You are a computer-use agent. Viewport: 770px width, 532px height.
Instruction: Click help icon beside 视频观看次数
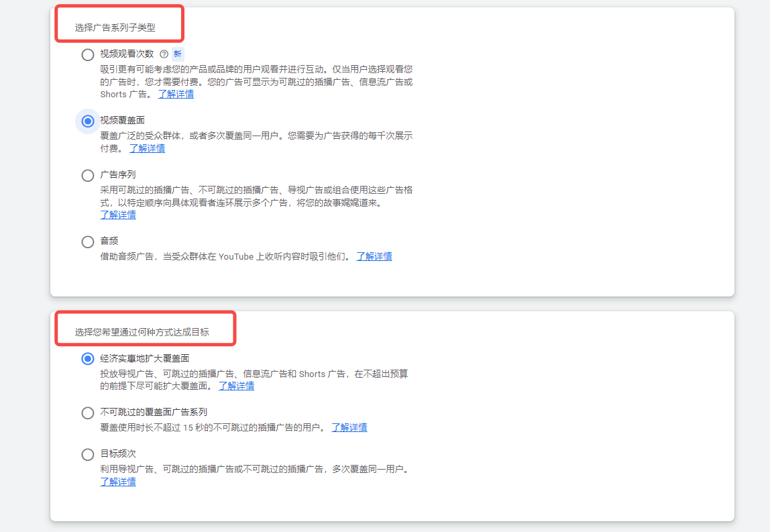tap(164, 54)
